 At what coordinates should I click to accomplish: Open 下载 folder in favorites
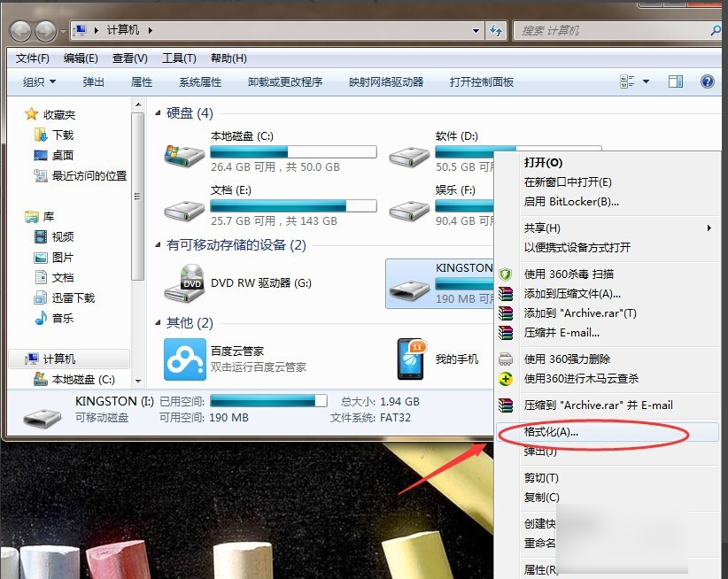coord(54,135)
